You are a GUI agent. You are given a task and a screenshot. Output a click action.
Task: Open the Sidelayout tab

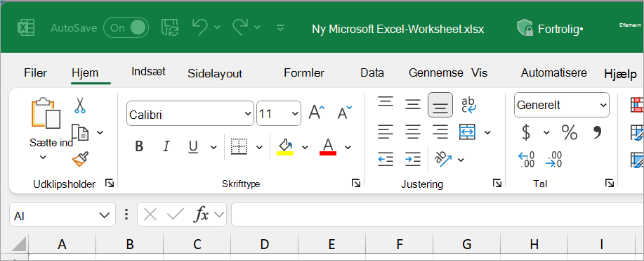tap(215, 73)
